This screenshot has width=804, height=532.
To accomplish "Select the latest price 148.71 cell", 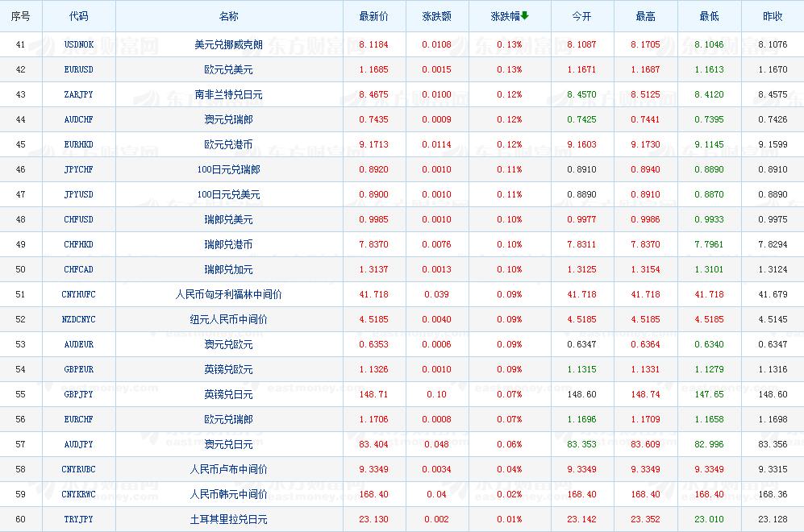I will [374, 394].
